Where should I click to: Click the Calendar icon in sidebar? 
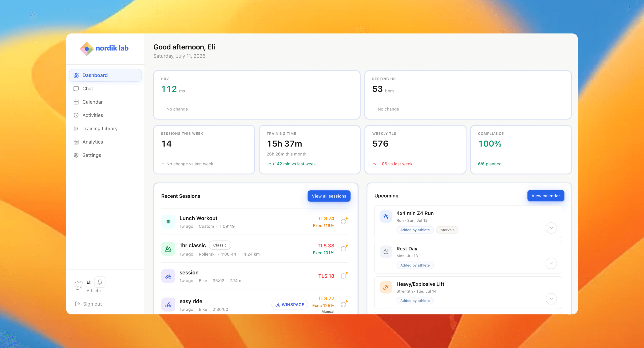click(x=76, y=102)
